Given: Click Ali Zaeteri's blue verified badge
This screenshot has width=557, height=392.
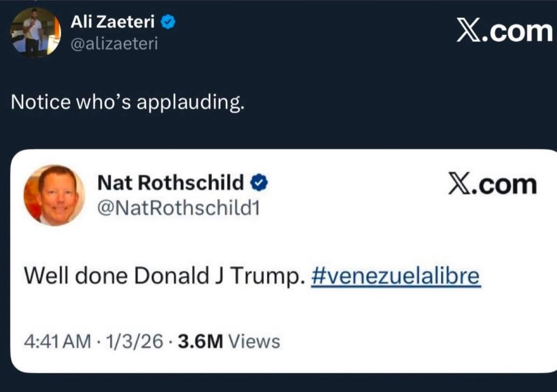Looking at the screenshot, I should point(168,22).
